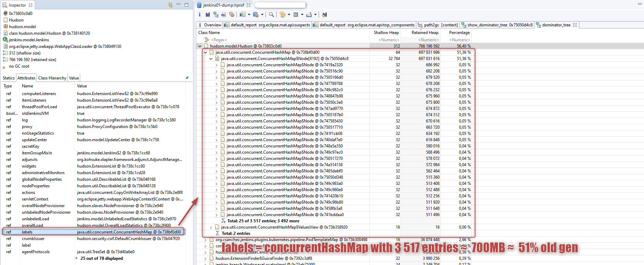The height and width of the screenshot is (265, 644).
Task: Toggle the pin icon in Inspector tabs row
Action: tap(187, 78)
